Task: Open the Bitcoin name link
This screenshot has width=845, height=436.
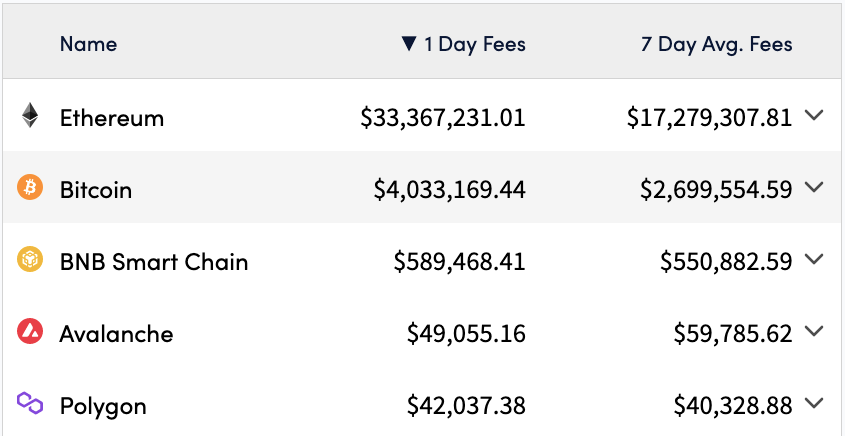Action: click(x=95, y=190)
